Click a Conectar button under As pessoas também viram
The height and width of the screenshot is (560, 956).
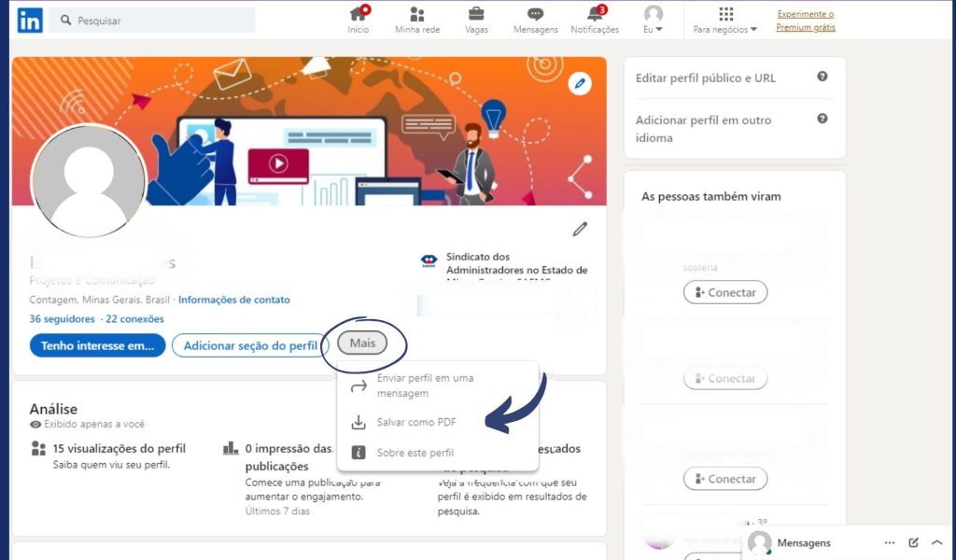click(x=725, y=292)
